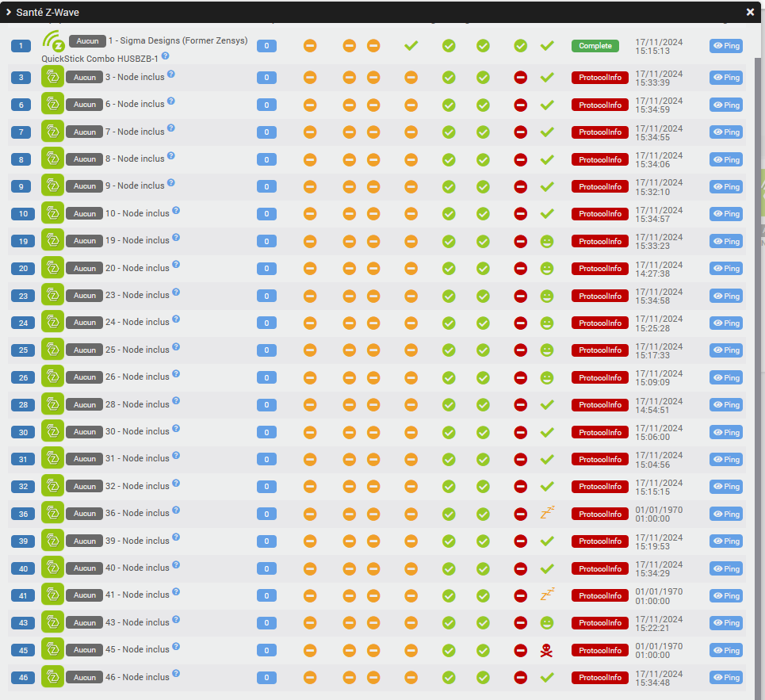
Task: Open the node ID 25 badge
Action: [x=21, y=350]
